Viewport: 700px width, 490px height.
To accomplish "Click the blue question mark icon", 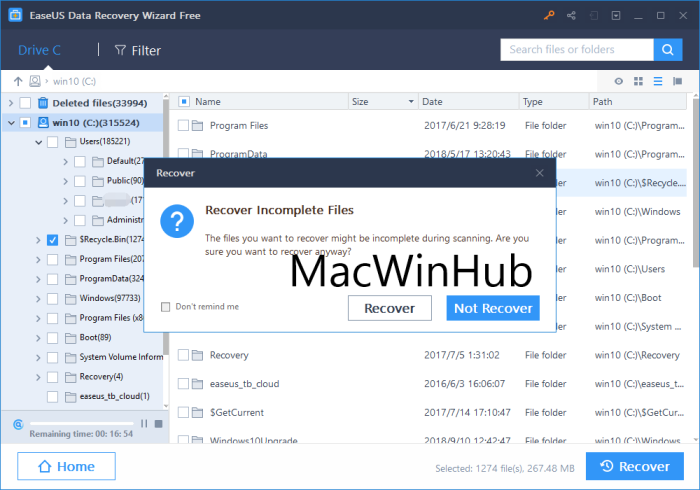I will pyautogui.click(x=177, y=221).
